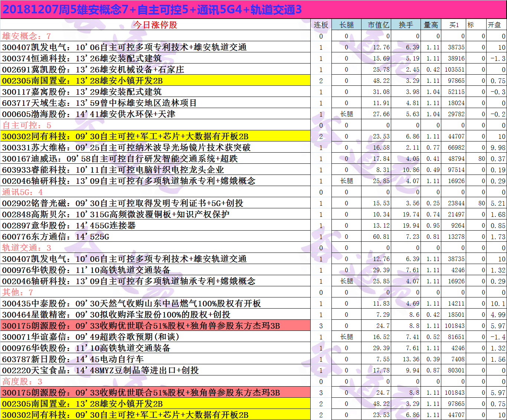Screen dimensions: 507x420
Task: Click the 长腿 cell in 华谊嘉信 row
Action: tap(347, 337)
